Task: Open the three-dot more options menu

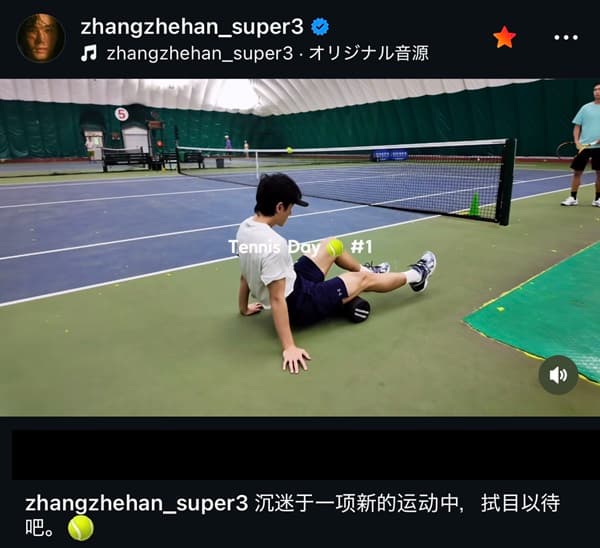Action: (566, 37)
